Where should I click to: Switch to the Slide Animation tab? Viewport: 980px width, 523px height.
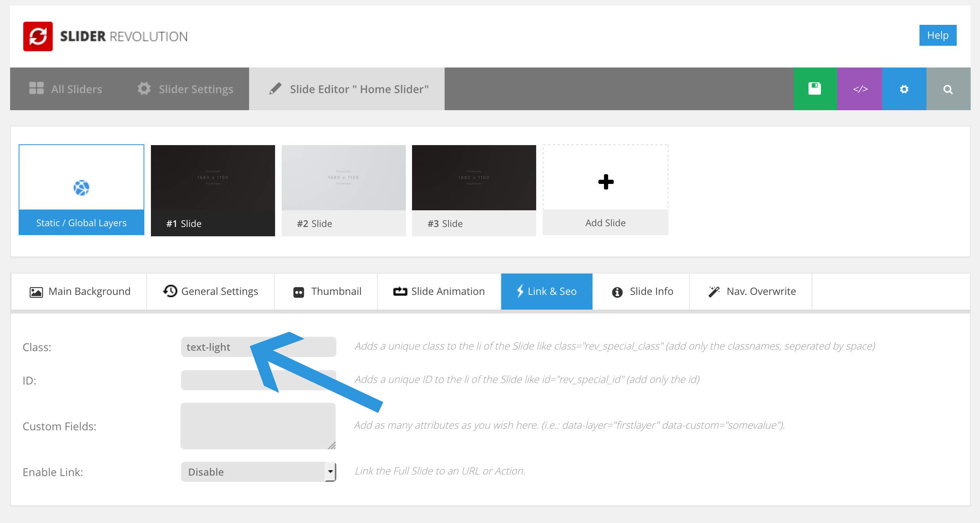(439, 291)
